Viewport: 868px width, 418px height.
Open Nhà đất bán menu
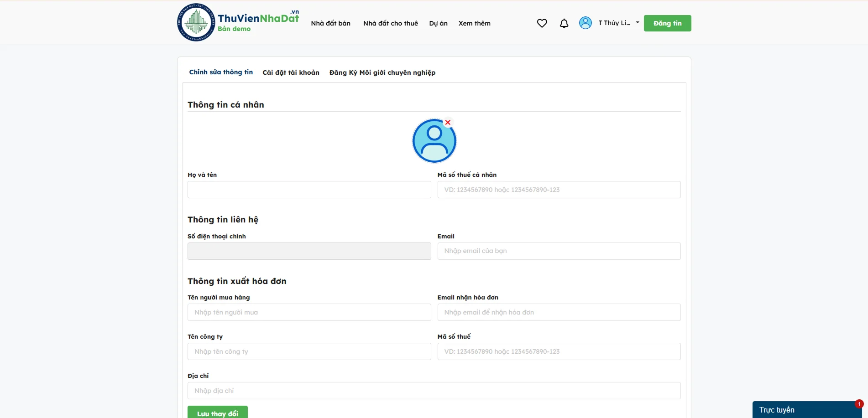[x=330, y=23]
